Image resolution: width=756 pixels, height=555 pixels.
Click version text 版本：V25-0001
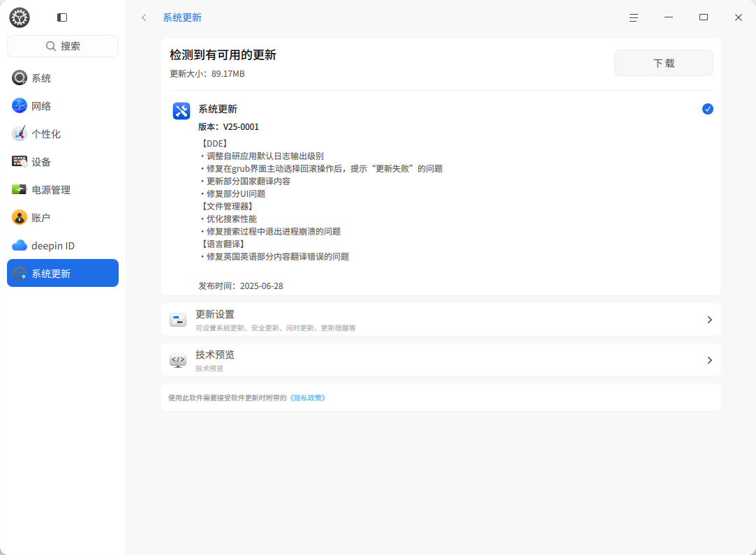(x=228, y=127)
